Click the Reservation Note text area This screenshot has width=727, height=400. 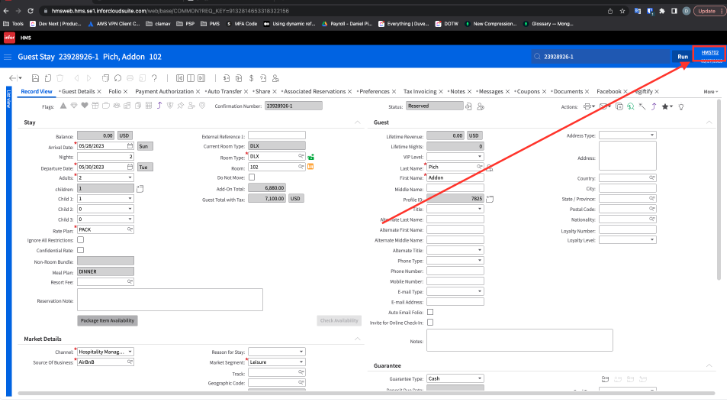point(170,299)
